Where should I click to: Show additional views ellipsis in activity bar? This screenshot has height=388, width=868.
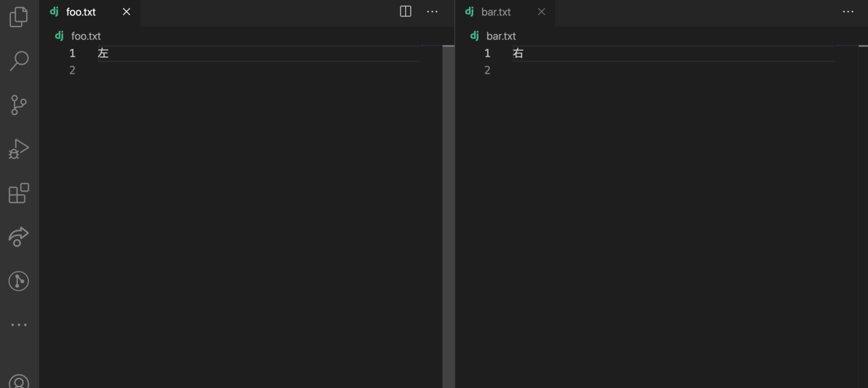click(x=19, y=325)
